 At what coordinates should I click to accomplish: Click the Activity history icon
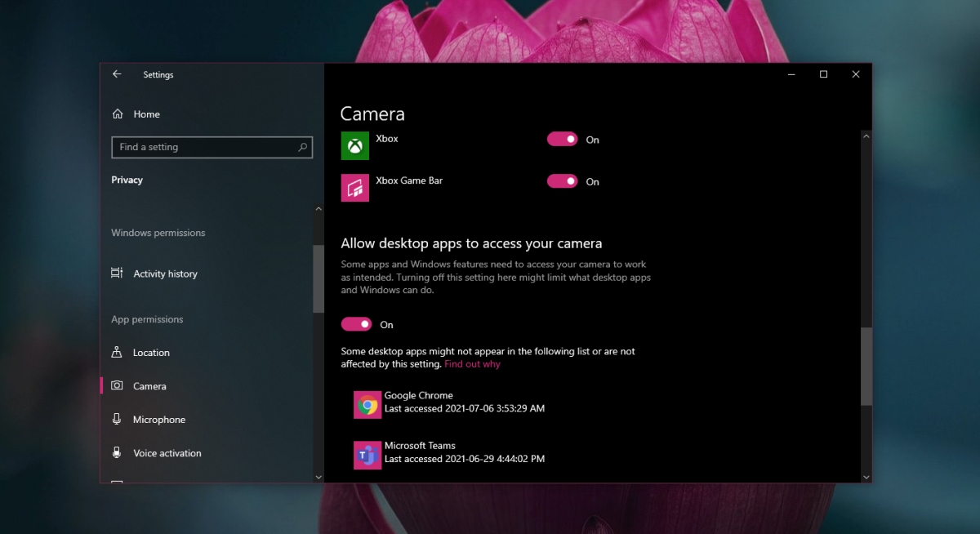tap(118, 274)
